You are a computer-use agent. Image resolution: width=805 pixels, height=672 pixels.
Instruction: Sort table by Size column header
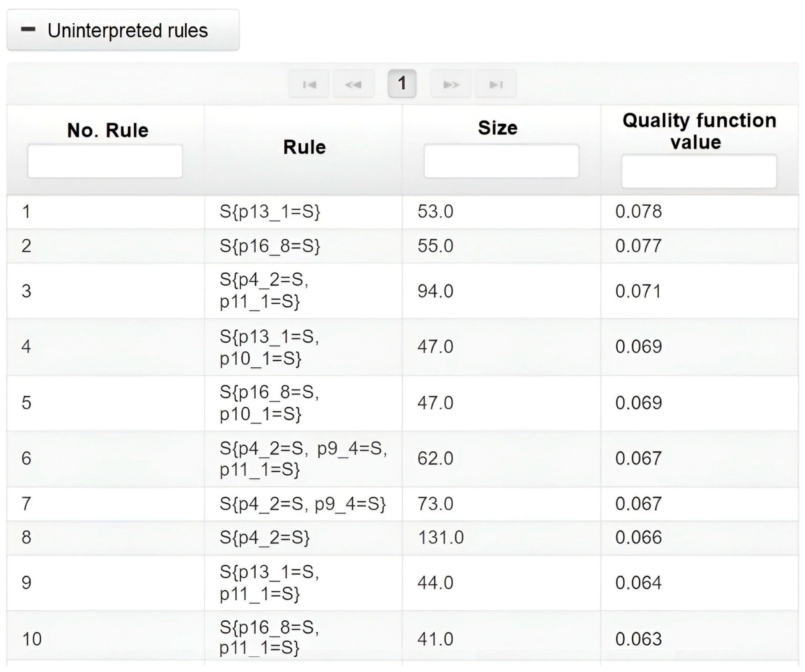tap(498, 128)
